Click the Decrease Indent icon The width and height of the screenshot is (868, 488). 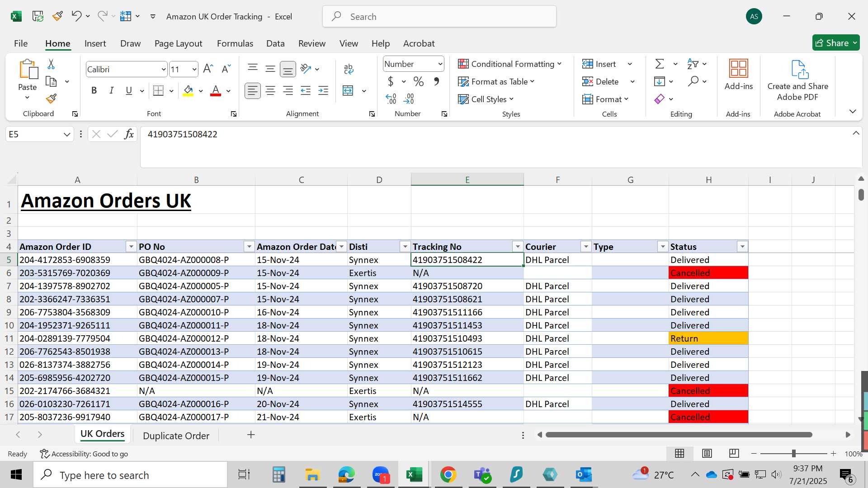[306, 91]
